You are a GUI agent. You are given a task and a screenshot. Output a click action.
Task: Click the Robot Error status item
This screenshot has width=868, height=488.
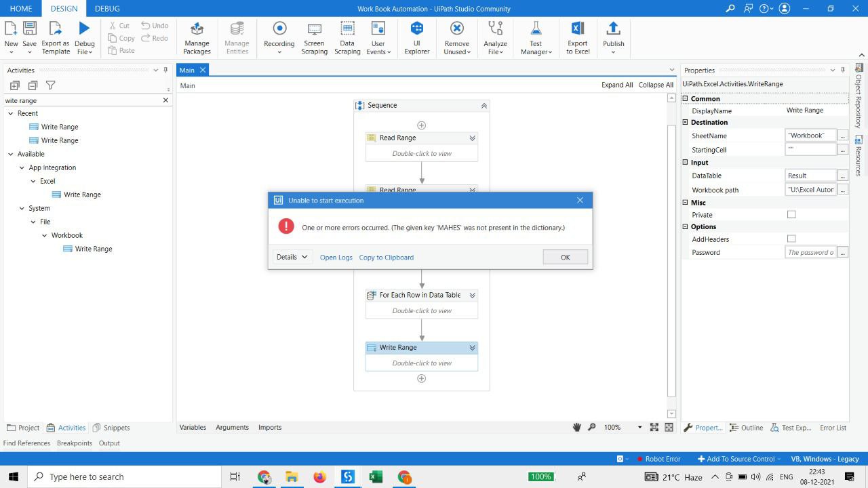pos(658,459)
